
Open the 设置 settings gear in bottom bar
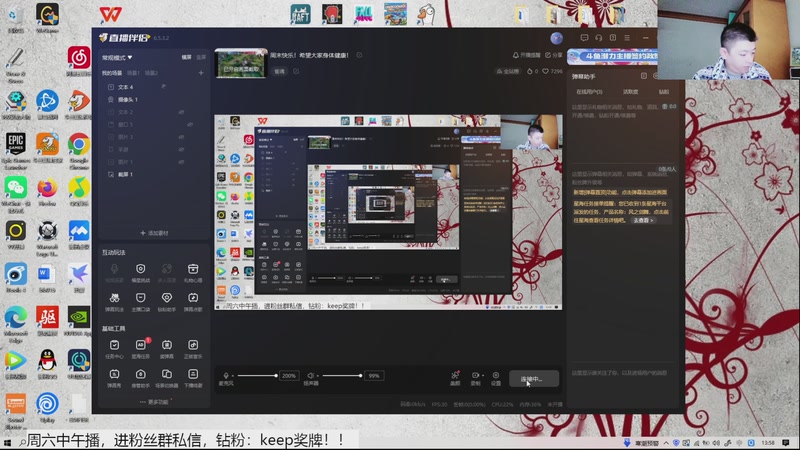[495, 378]
